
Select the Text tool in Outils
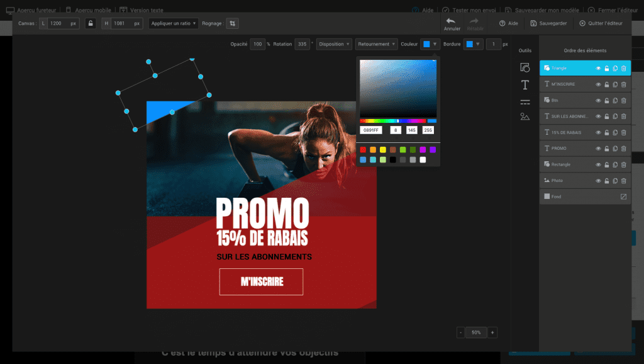(x=525, y=85)
